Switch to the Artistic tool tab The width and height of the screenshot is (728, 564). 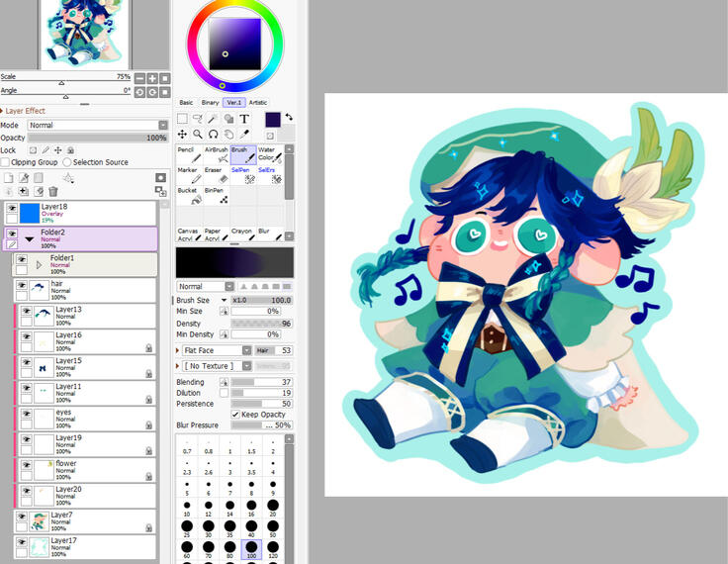click(258, 102)
